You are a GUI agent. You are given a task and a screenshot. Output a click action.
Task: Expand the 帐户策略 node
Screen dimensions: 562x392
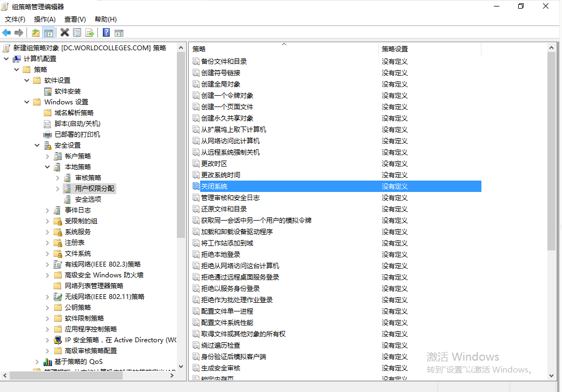(x=47, y=156)
